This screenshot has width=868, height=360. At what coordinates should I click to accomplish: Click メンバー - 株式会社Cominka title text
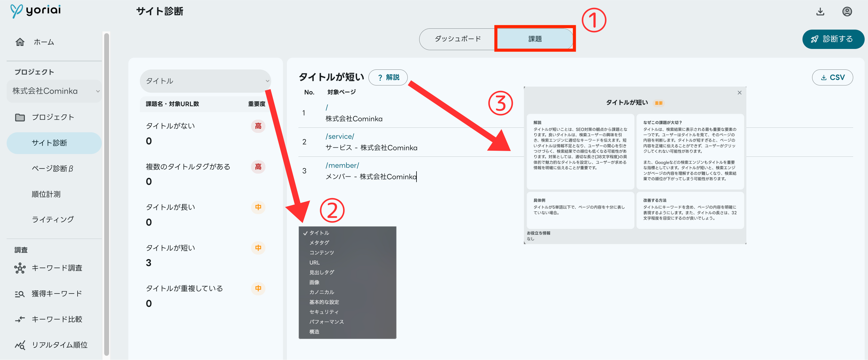[x=371, y=177]
